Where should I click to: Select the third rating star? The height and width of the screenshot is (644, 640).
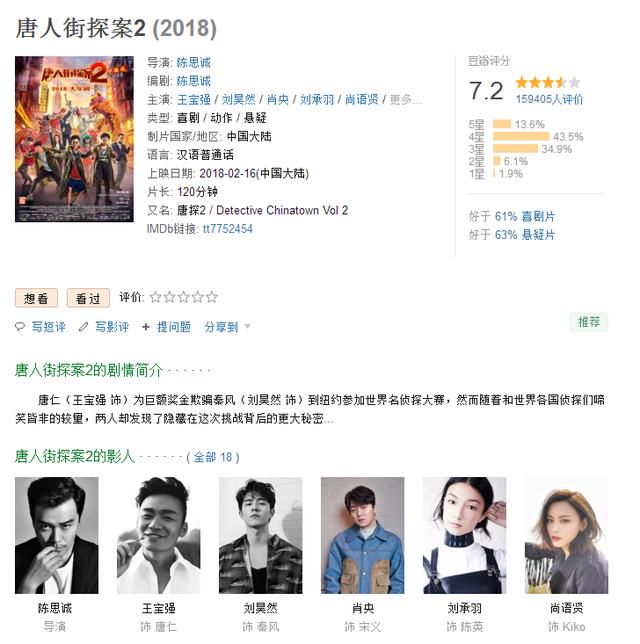pos(184,297)
